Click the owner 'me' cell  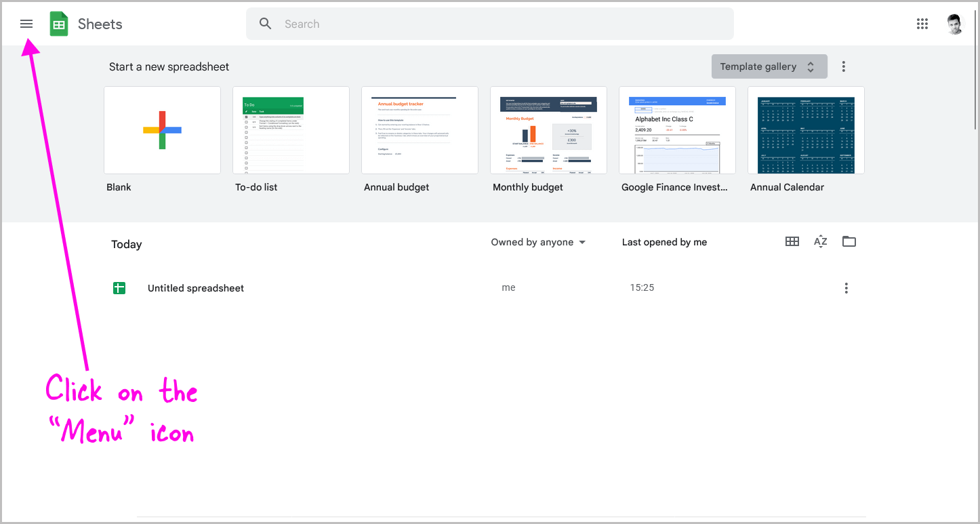508,287
